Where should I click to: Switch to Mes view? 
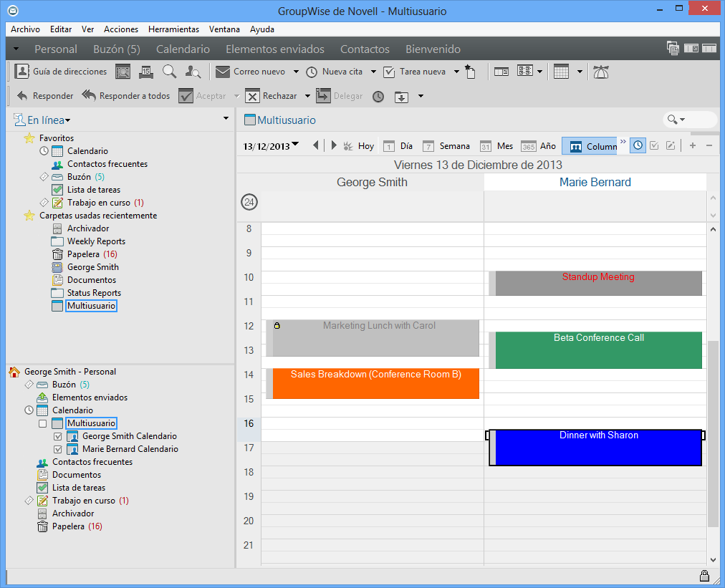(x=496, y=146)
